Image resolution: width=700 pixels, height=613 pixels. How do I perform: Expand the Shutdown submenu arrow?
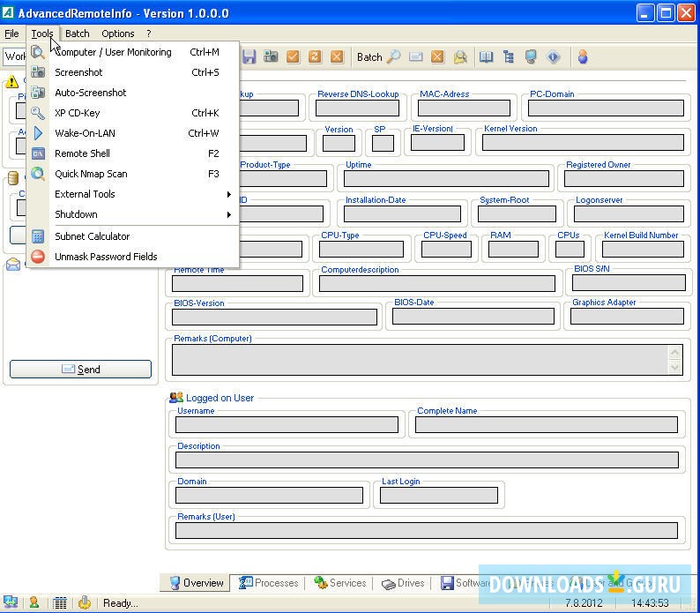pyautogui.click(x=228, y=214)
